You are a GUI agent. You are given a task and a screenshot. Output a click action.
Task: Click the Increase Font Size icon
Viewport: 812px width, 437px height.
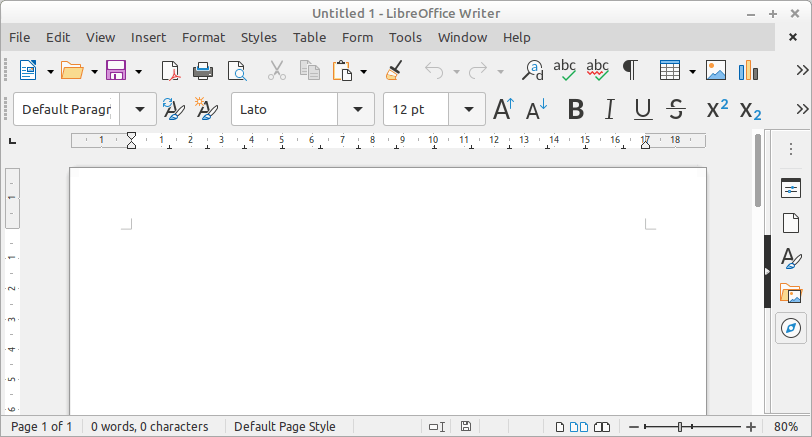point(503,109)
